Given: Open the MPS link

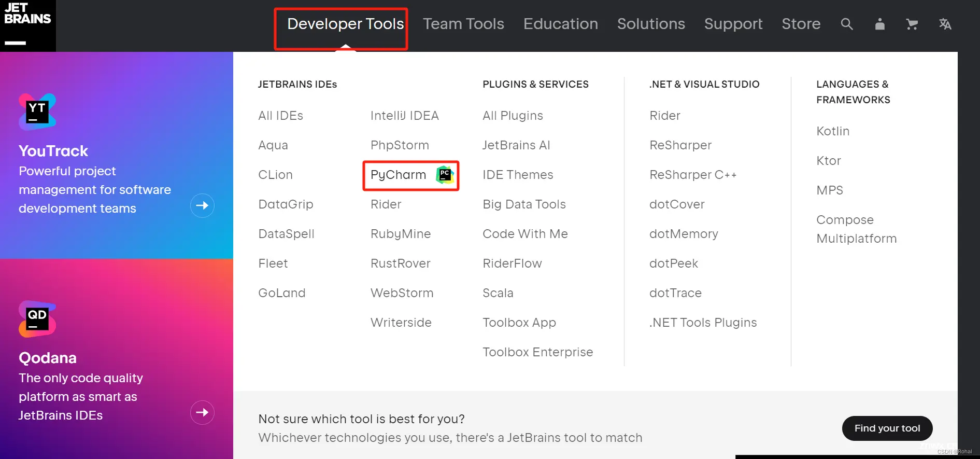Looking at the screenshot, I should [830, 190].
